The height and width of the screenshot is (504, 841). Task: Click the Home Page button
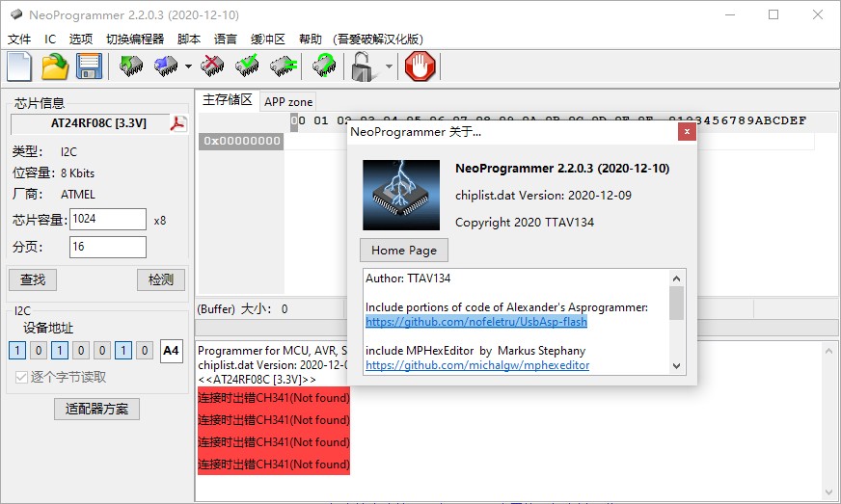pyautogui.click(x=404, y=251)
